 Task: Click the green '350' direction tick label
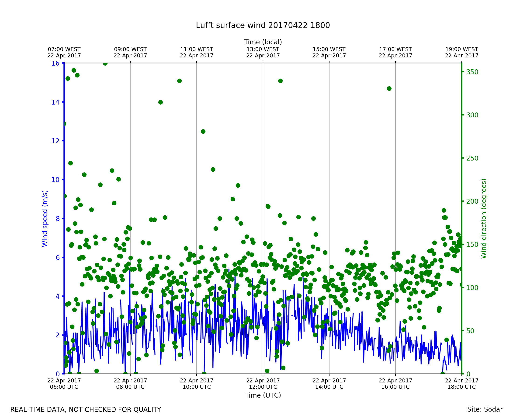pyautogui.click(x=472, y=72)
